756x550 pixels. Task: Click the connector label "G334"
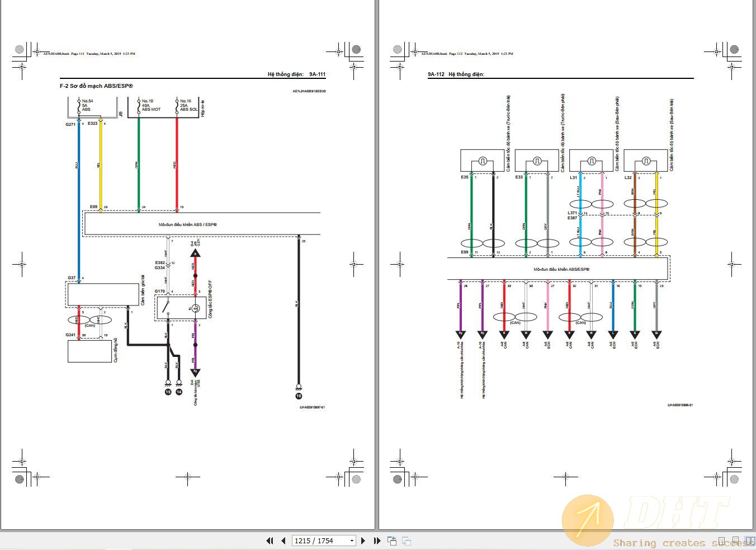tap(160, 267)
